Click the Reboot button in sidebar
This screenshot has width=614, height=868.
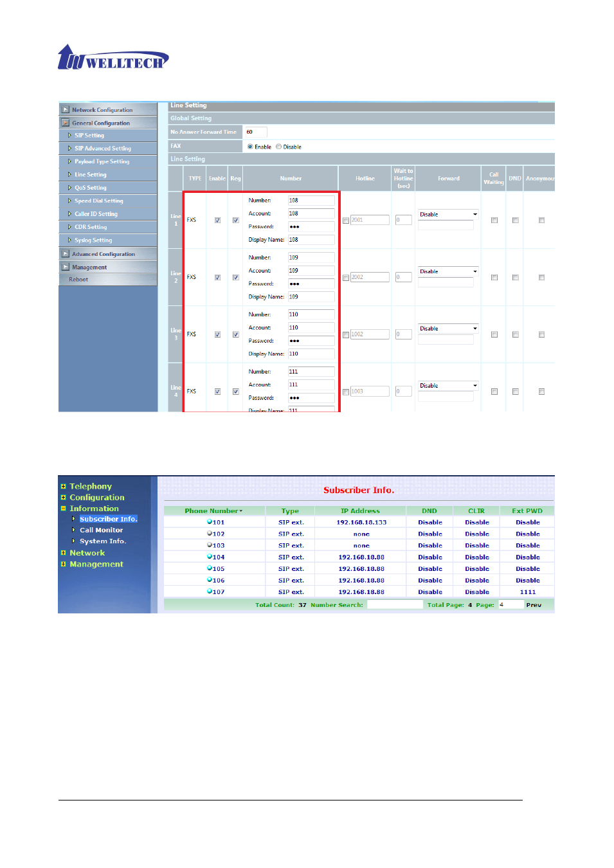click(x=78, y=280)
